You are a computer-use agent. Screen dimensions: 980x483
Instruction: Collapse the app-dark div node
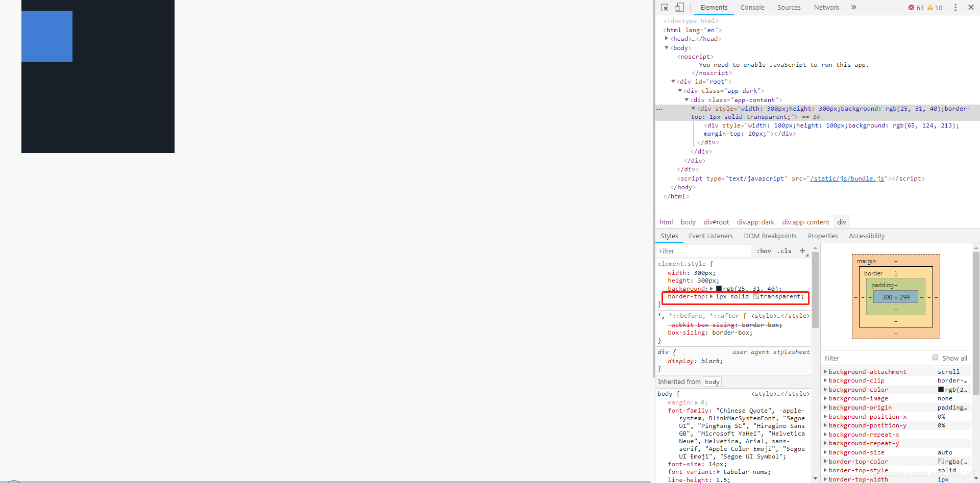(680, 90)
